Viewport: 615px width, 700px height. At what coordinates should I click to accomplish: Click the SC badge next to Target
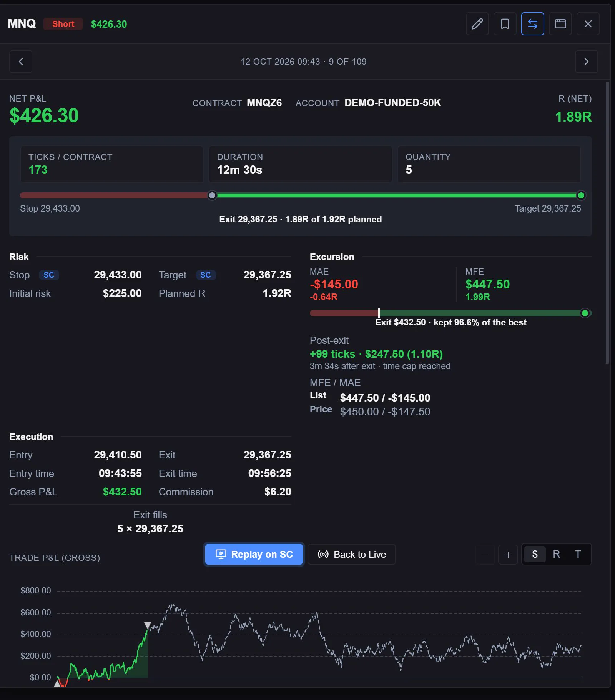(x=206, y=275)
